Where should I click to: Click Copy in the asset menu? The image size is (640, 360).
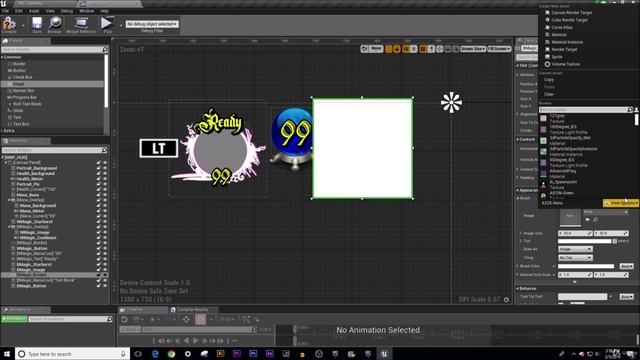(x=549, y=80)
